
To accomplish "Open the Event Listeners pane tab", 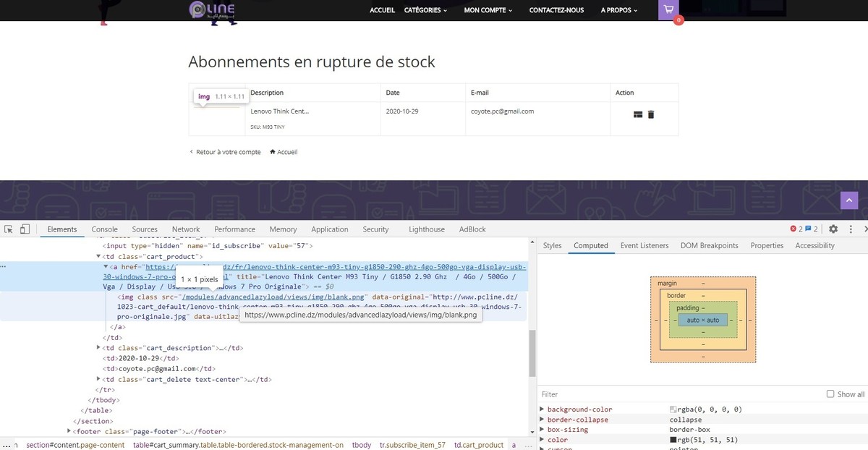I will click(644, 246).
